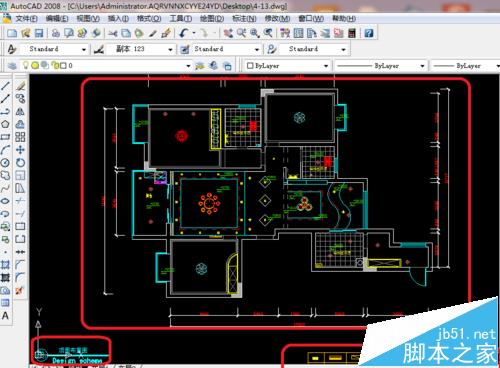Select the Mirror modify tool
Viewport: 500px width, 368px height.
click(x=20, y=111)
